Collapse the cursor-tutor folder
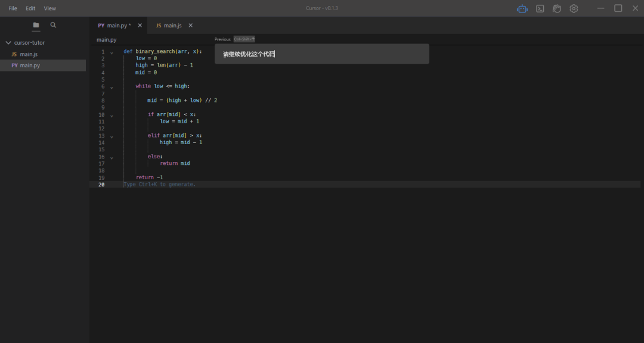644x343 pixels. (x=8, y=43)
